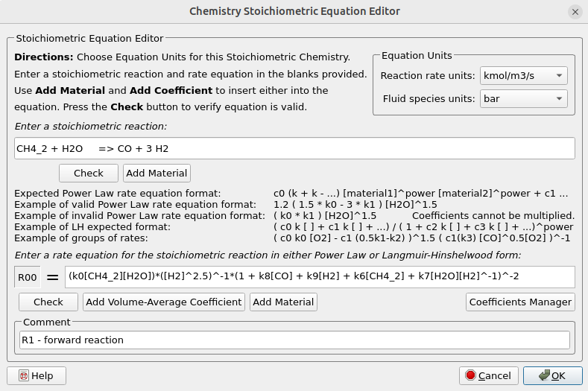Select the R00 rate label box

[28, 277]
